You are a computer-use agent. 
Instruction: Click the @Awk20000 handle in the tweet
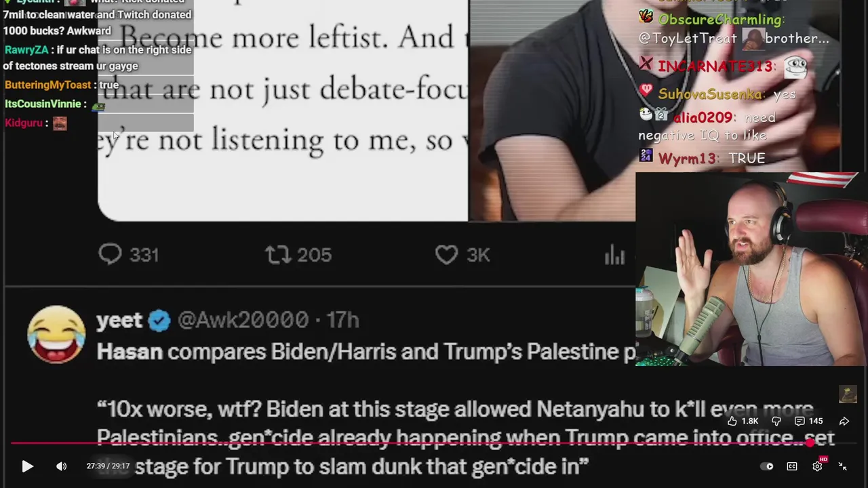pos(243,320)
